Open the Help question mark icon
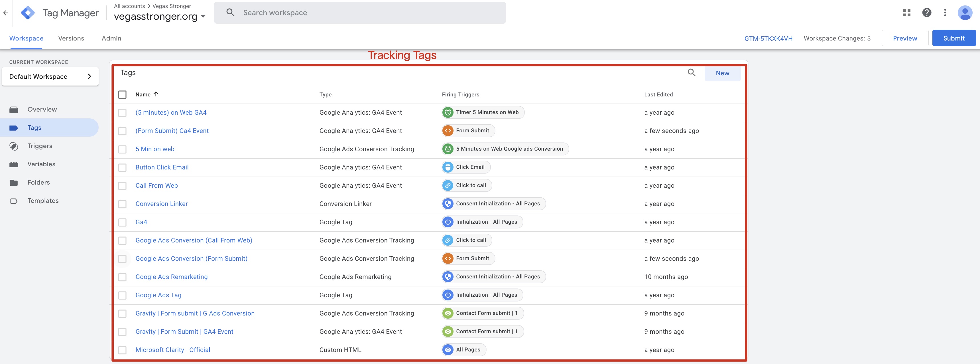The image size is (980, 364). point(927,13)
